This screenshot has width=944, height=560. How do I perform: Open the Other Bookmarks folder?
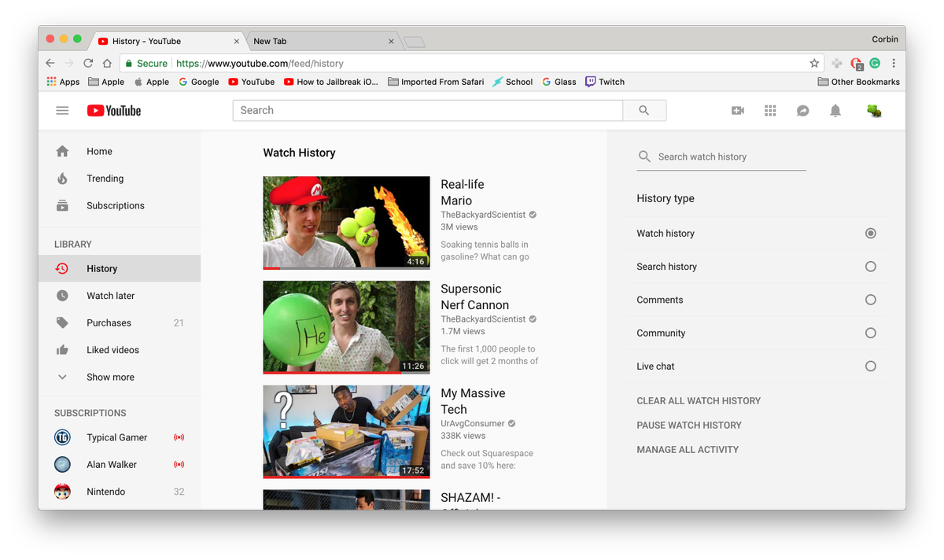tap(858, 81)
